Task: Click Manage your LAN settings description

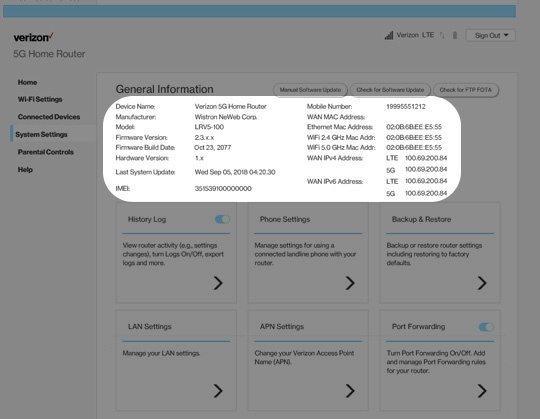Action: tap(162, 353)
